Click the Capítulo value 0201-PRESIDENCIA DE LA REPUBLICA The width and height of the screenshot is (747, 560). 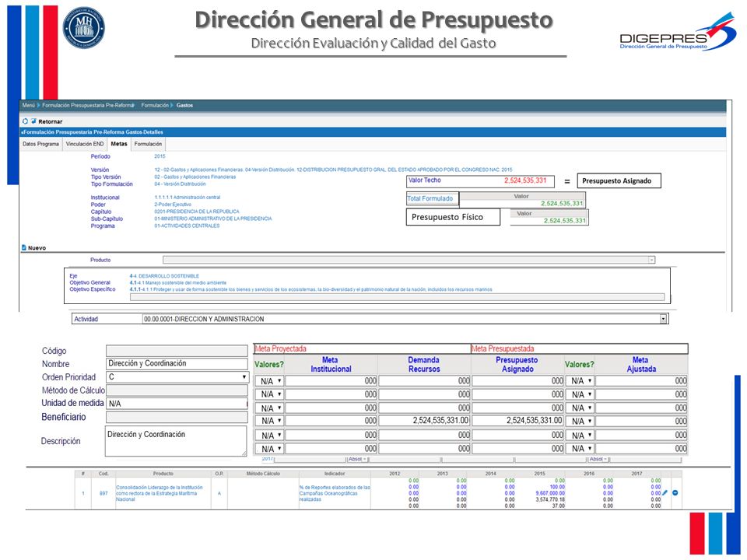pyautogui.click(x=197, y=212)
